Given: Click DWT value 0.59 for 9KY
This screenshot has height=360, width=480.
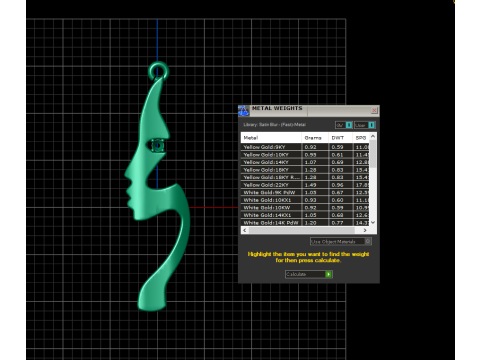Looking at the screenshot, I should click(x=337, y=147).
